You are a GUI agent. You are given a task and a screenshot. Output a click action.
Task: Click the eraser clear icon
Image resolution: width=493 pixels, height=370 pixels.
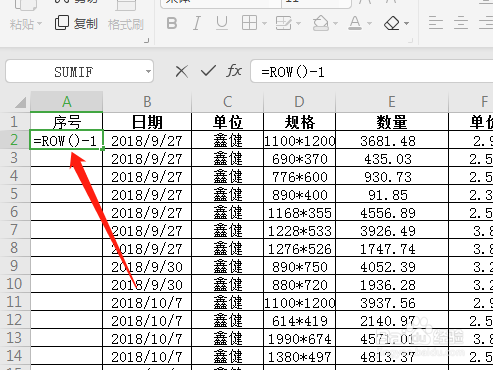tap(392, 23)
